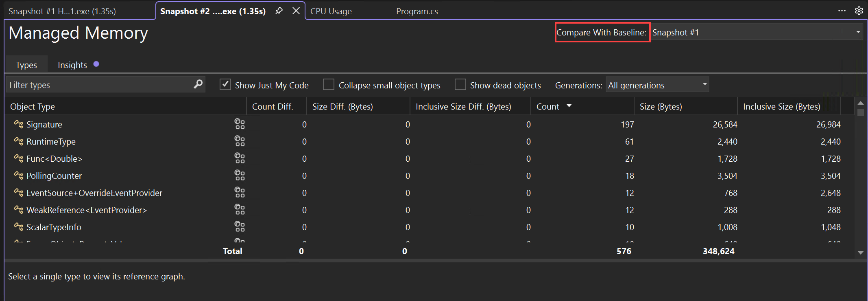Click the instances icon for Signature row
868x301 pixels.
click(x=240, y=124)
